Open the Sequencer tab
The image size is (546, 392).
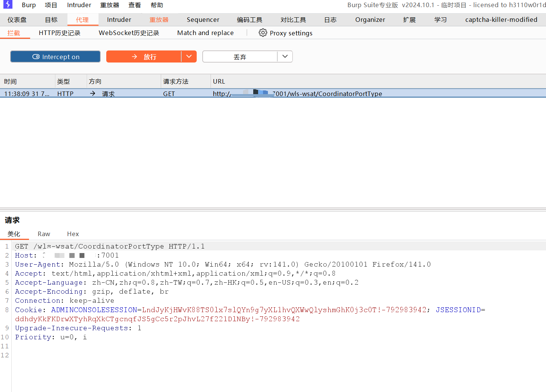click(x=203, y=20)
